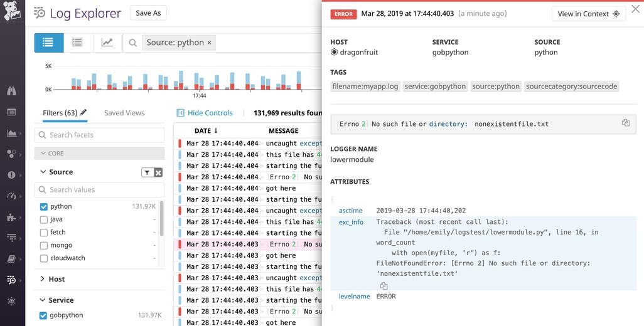Click the dragonfruit host icon
644x326 pixels.
pos(334,53)
